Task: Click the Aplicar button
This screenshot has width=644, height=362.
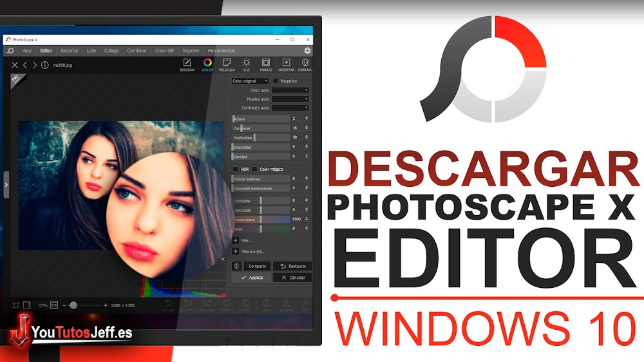Action: pos(251,278)
